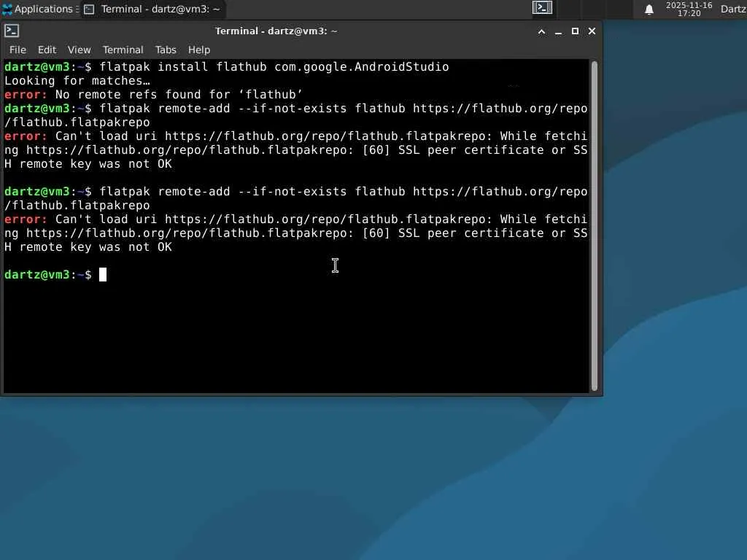Click the date and time clock
Image resolution: width=747 pixels, height=560 pixels.
[x=689, y=9]
